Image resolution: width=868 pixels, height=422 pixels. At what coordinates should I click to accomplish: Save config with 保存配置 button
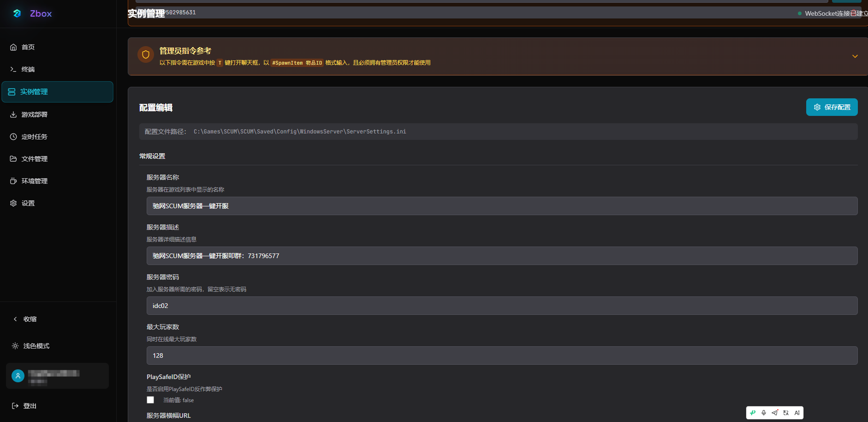[x=832, y=107]
